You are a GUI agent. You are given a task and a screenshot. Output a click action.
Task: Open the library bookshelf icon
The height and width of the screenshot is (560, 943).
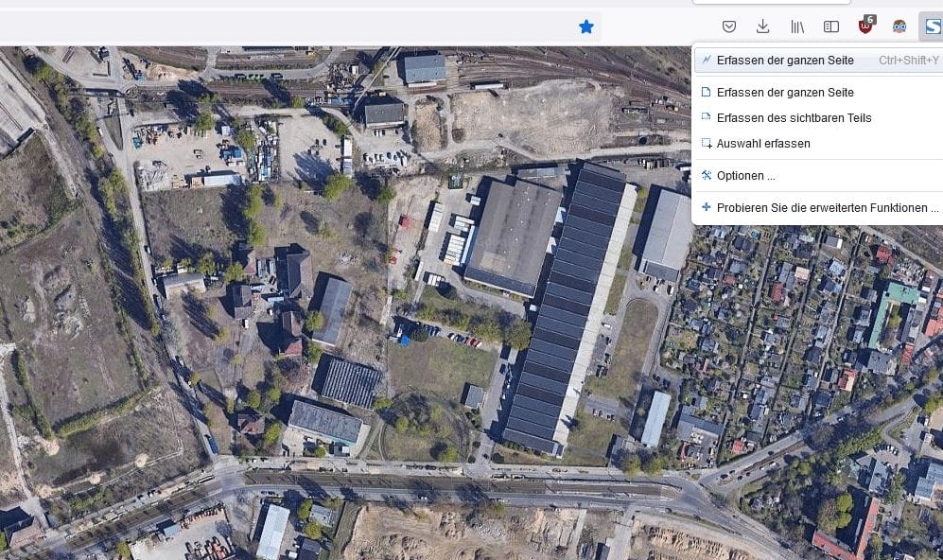797,26
